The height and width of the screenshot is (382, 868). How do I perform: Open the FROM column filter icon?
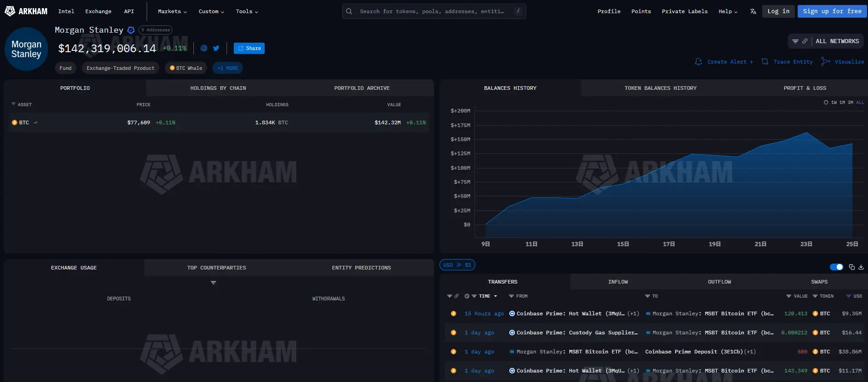[511, 296]
